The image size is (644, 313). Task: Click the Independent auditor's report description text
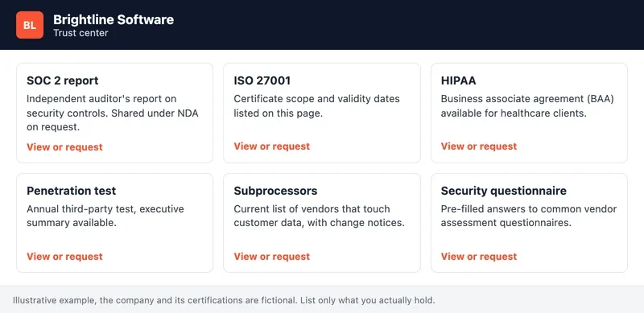(113, 113)
